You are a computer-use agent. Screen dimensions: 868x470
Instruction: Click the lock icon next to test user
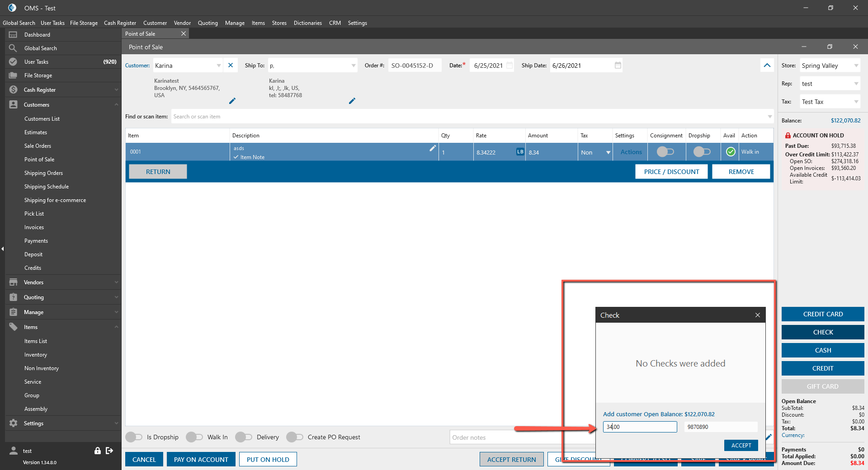coord(97,451)
